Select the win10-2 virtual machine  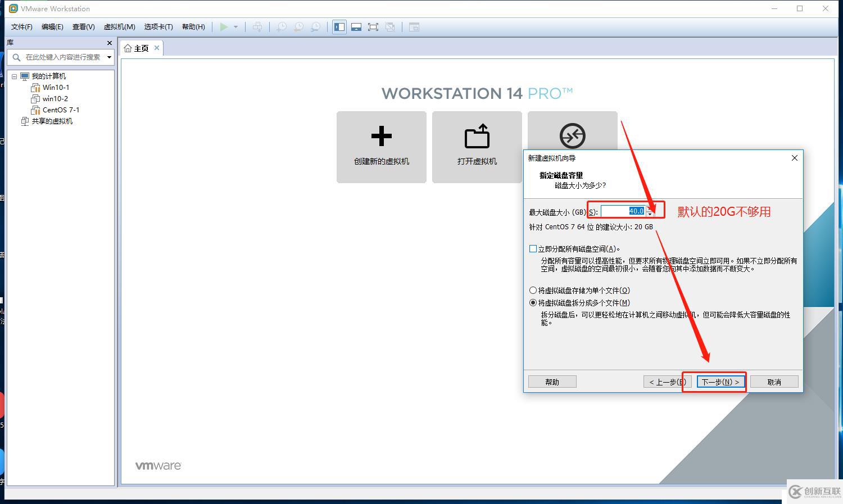[x=55, y=99]
